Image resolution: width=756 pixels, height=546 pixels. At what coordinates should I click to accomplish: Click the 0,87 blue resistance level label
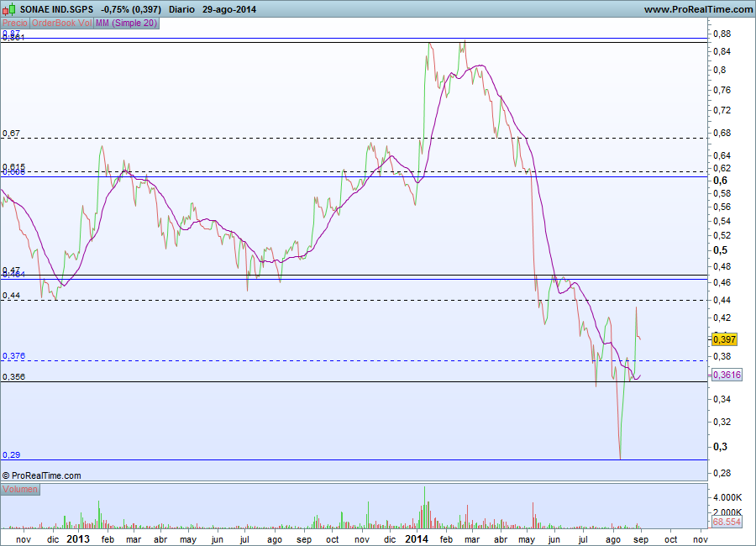[x=11, y=34]
